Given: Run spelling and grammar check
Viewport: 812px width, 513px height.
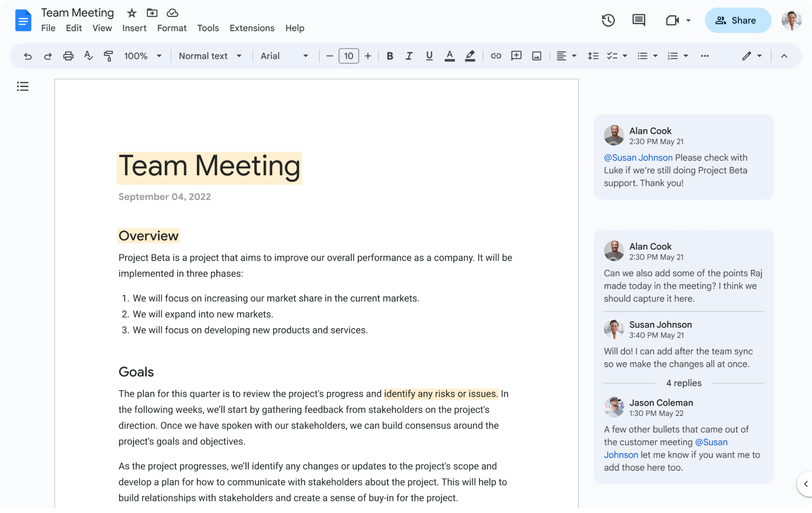Looking at the screenshot, I should [89, 56].
